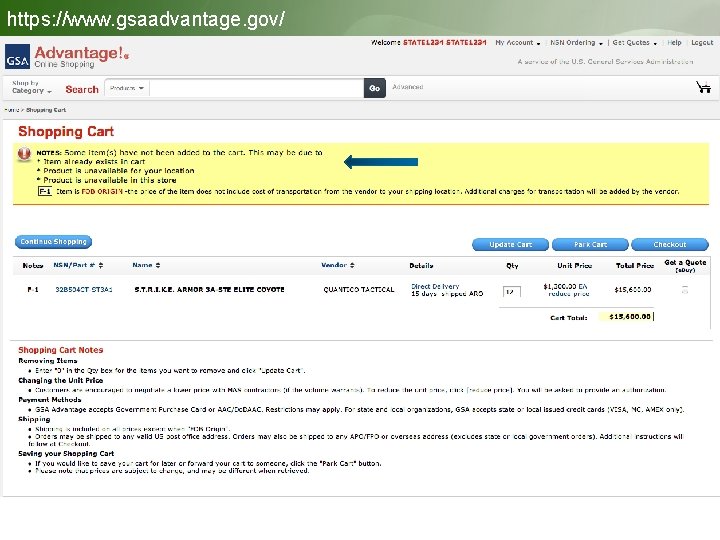This screenshot has height=540, width=720.
Task: Click the item total price $15,600.00
Action: coord(633,290)
